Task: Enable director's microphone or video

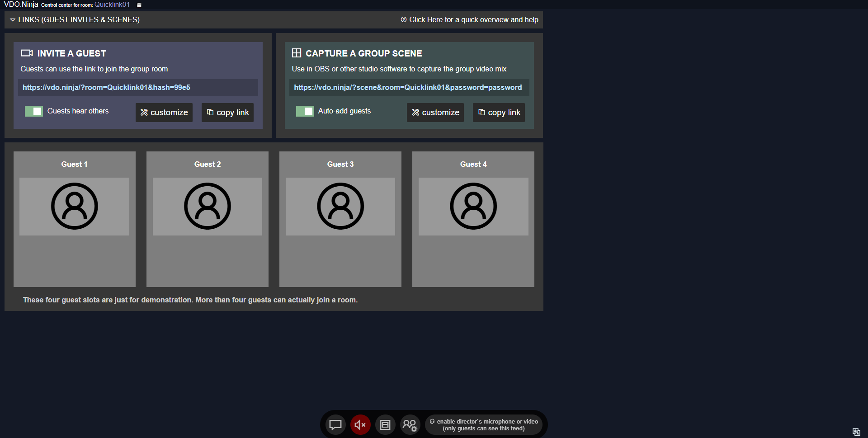Action: coord(484,425)
